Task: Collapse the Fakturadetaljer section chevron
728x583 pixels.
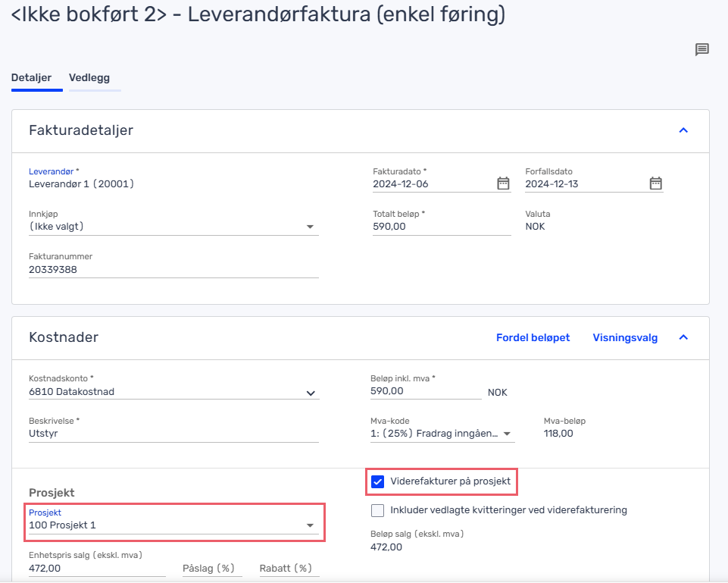Action: (683, 130)
